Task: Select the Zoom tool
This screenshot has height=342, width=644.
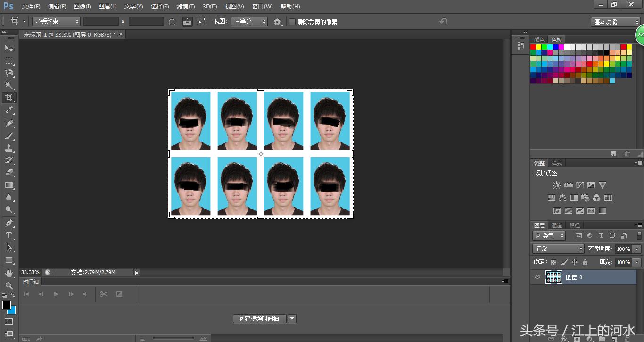Action: 9,285
